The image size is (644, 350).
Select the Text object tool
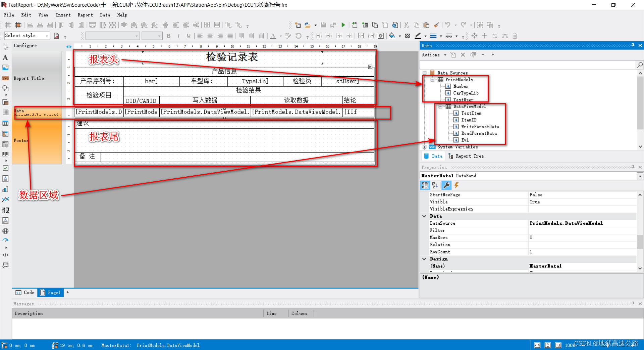[5, 58]
